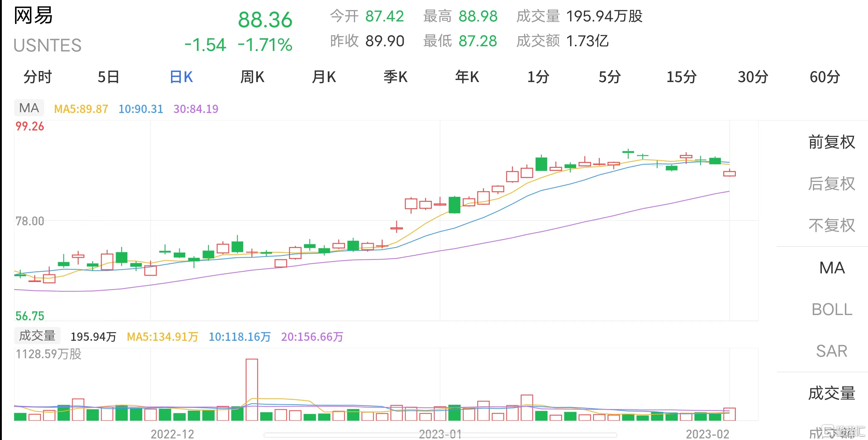Click the volume 10:118.16万 value

239,337
